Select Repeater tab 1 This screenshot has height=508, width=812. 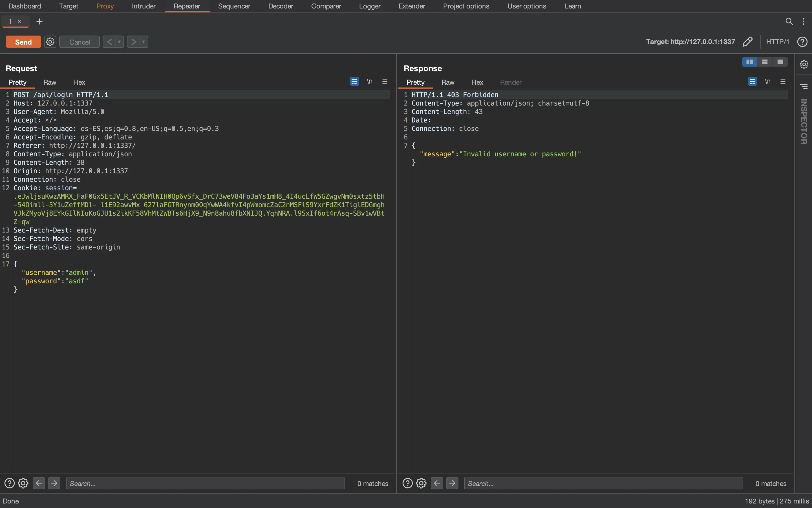[10, 21]
